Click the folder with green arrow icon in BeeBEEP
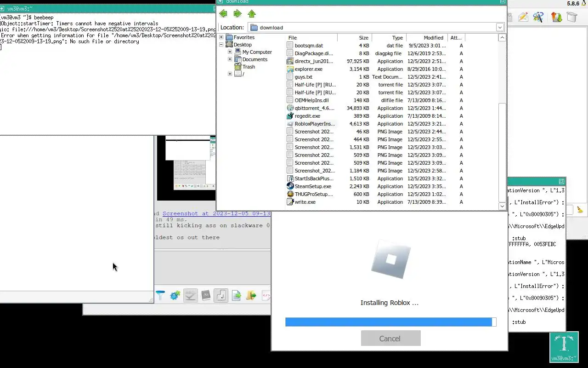The width and height of the screenshot is (588, 368). pyautogui.click(x=251, y=295)
